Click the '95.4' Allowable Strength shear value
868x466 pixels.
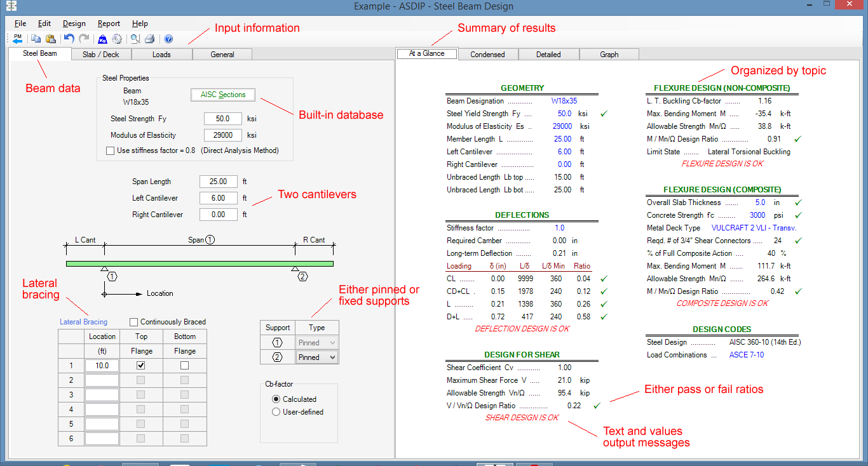point(564,393)
